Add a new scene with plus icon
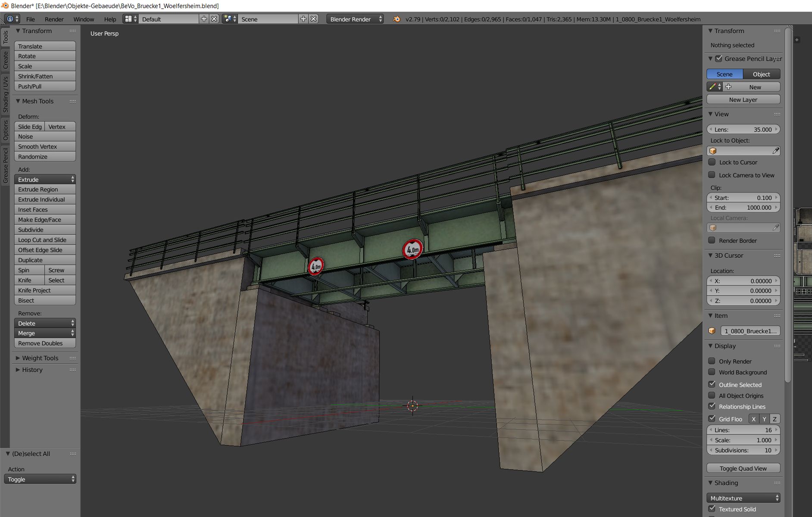Viewport: 812px width, 517px height. (x=303, y=19)
